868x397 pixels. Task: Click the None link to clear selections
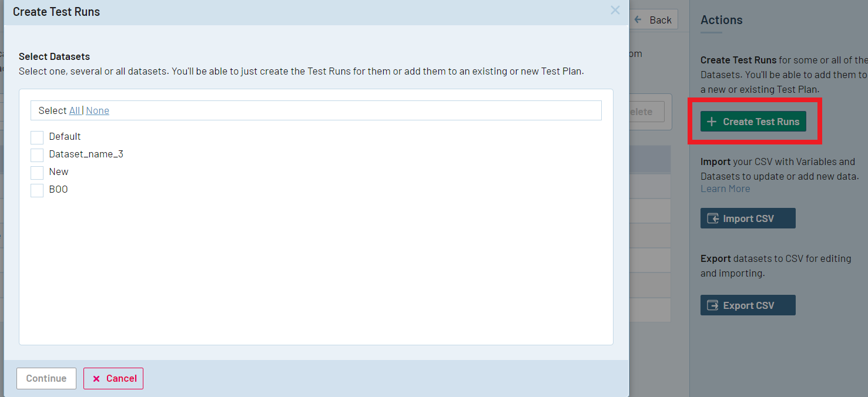click(97, 110)
